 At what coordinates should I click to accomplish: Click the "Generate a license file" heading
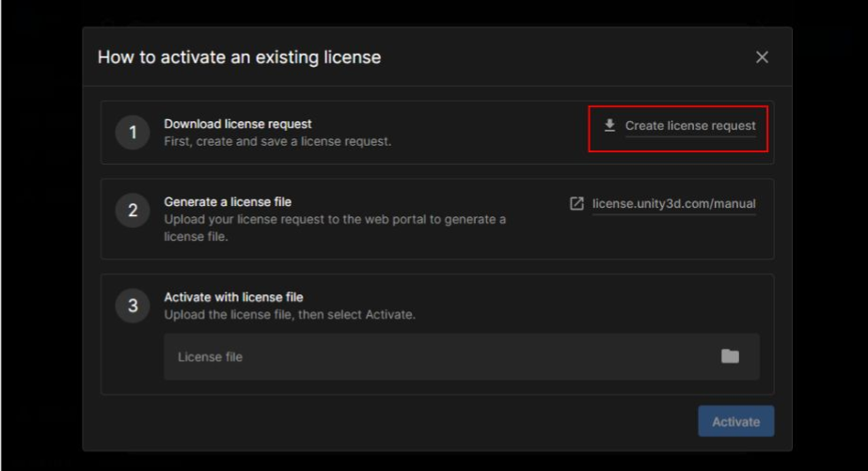(228, 202)
